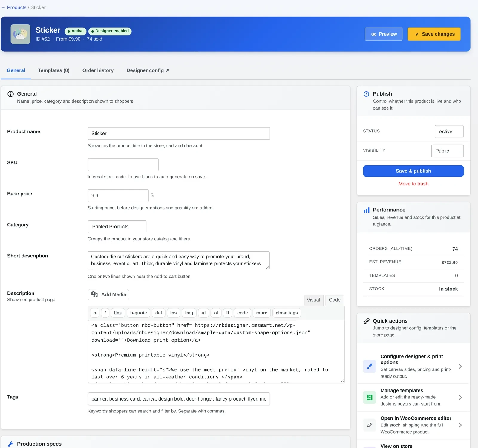This screenshot has height=448, width=478.
Task: Switch editor to Code mode
Action: pyautogui.click(x=335, y=300)
